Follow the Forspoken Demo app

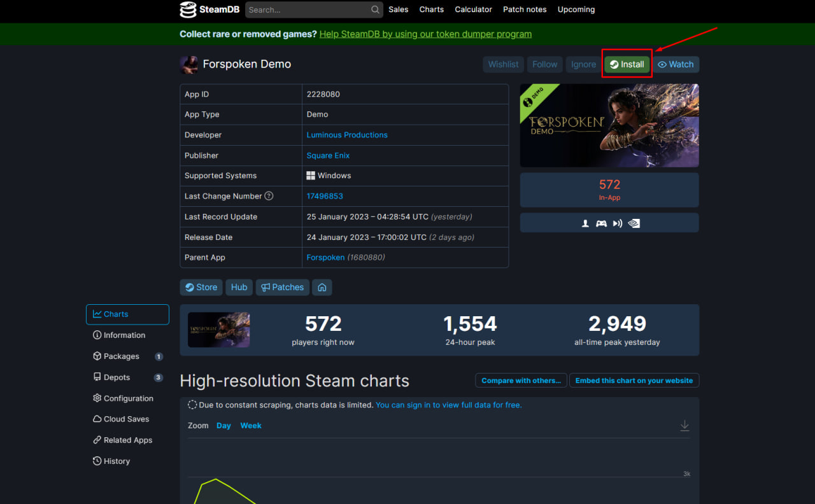pos(545,64)
